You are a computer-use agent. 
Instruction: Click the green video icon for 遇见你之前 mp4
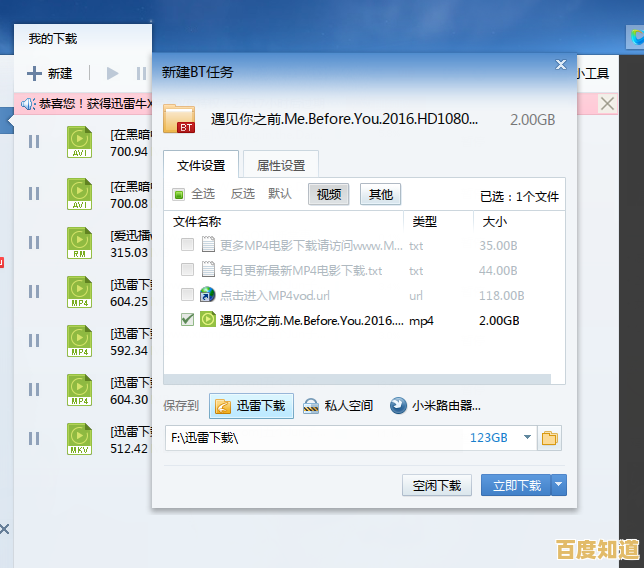click(x=207, y=320)
